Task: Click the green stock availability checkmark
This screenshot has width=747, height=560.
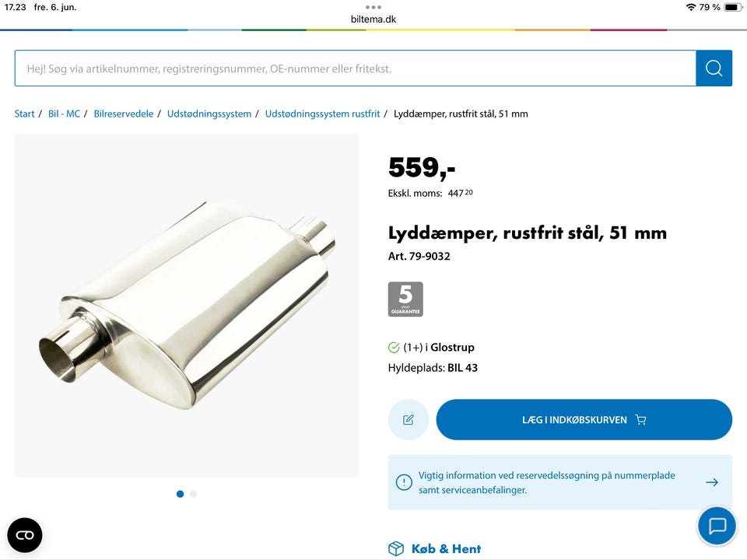Action: [394, 348]
